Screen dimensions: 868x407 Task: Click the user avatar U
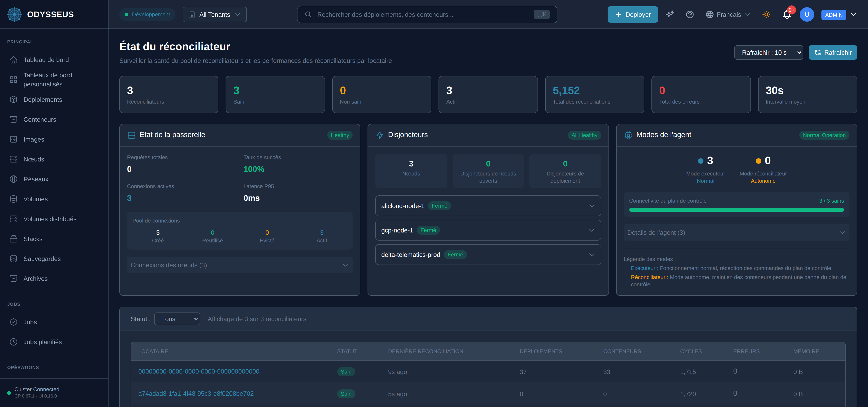pyautogui.click(x=807, y=14)
